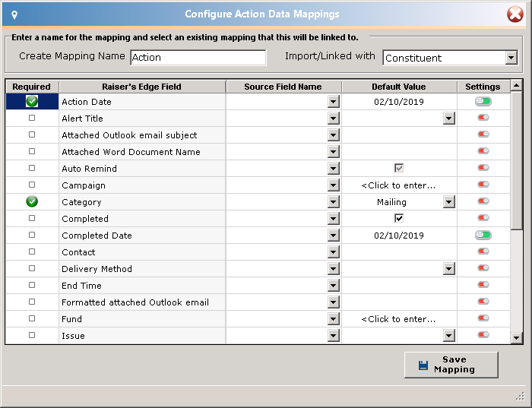Image resolution: width=532 pixels, height=408 pixels.
Task: Uncheck the Completed default value checkbox
Action: point(399,218)
